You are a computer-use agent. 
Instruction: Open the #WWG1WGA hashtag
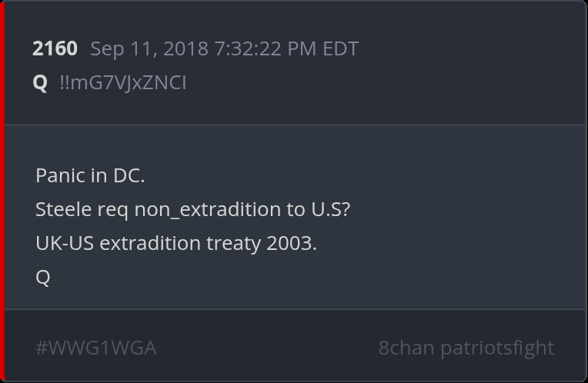96,348
